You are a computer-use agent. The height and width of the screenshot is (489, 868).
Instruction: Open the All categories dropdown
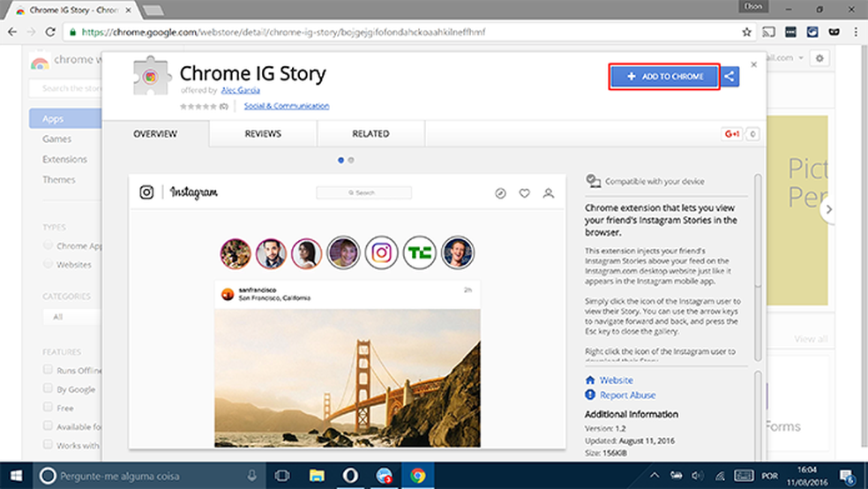(x=72, y=317)
